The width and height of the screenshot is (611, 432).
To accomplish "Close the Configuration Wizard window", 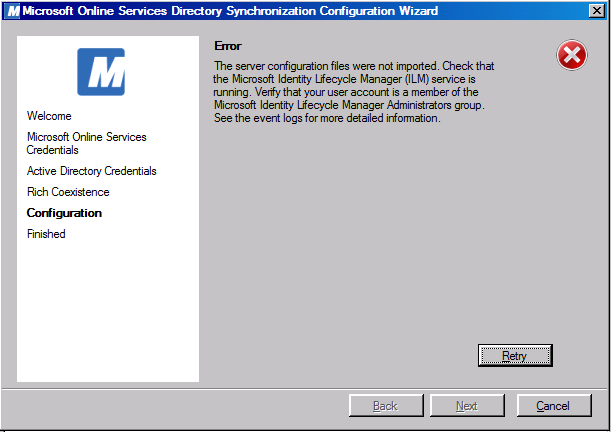I will tap(595, 11).
